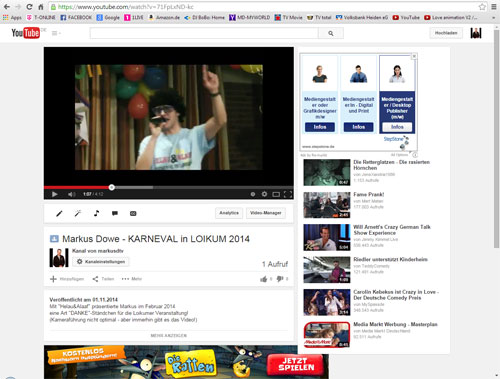
Task: Open the audio music note tool
Action: tap(96, 213)
